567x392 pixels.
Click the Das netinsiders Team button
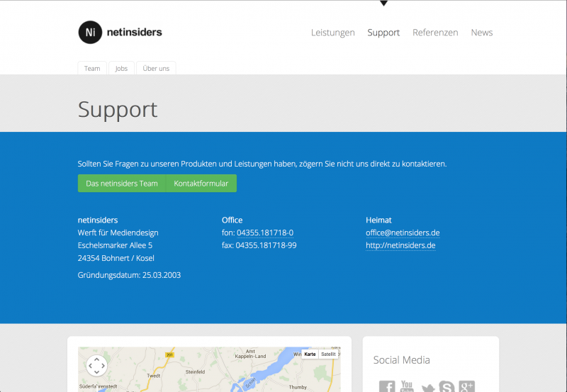pos(121,184)
